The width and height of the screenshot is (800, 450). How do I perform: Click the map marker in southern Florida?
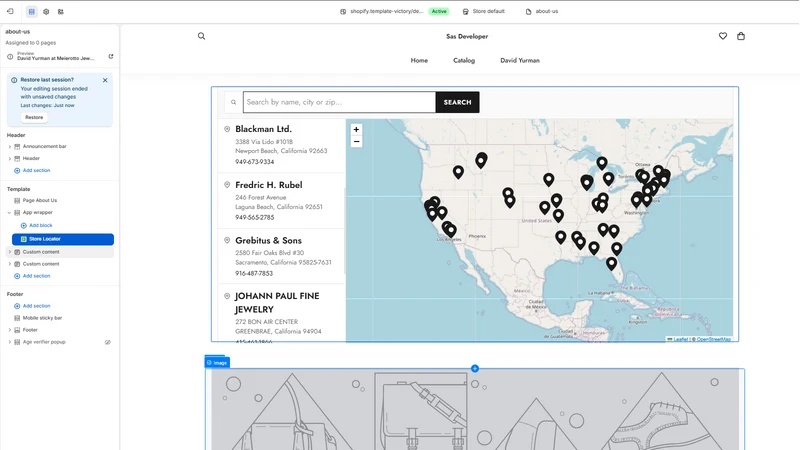click(x=611, y=263)
